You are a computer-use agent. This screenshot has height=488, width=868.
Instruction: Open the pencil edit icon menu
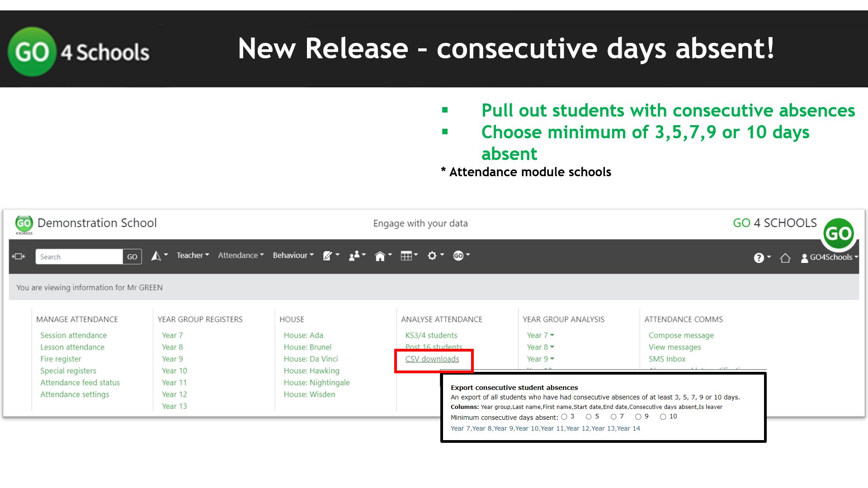[x=331, y=256]
